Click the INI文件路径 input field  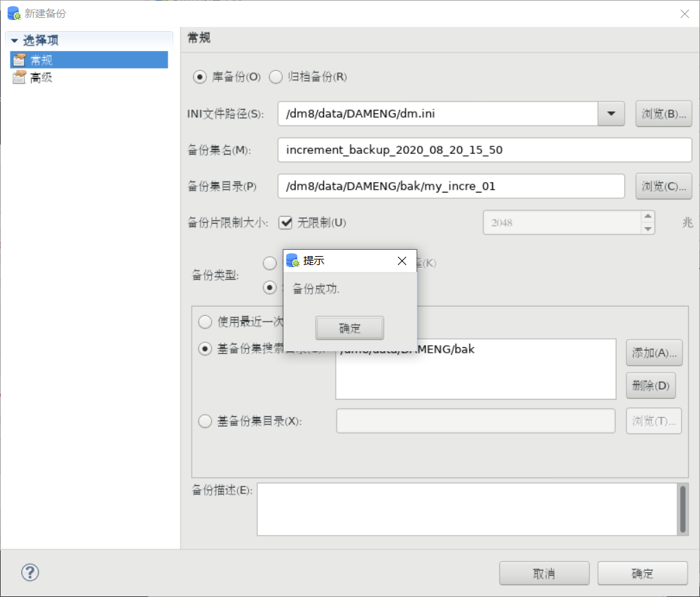tap(437, 113)
